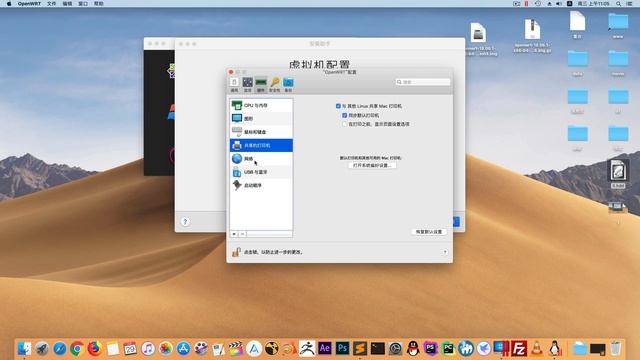
Task: Open the 窗口 (Window) menu
Action: pyautogui.click(x=83, y=4)
